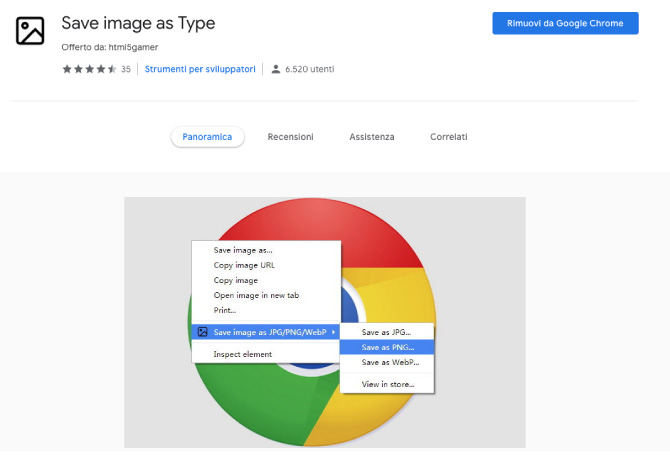Viewport: 670px width, 458px height.
Task: Click the Save image as Type extension logo
Action: [x=30, y=31]
